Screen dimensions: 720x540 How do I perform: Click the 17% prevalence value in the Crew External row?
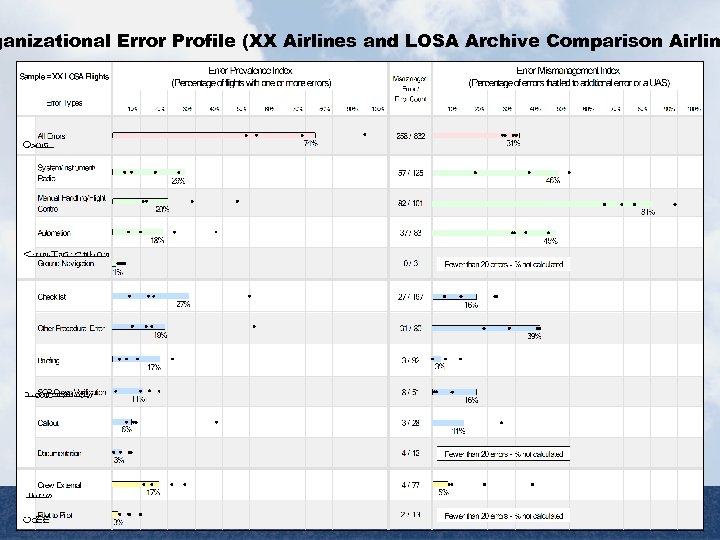(x=153, y=492)
